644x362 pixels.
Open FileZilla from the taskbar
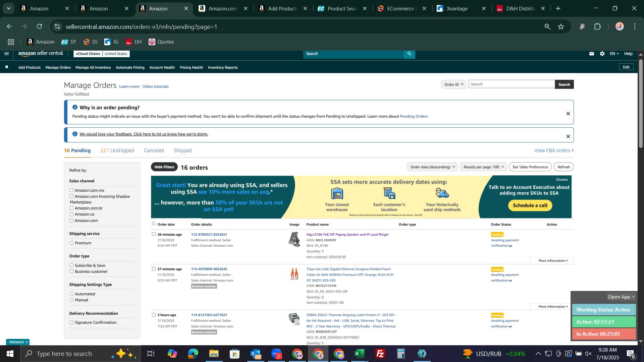(380, 354)
